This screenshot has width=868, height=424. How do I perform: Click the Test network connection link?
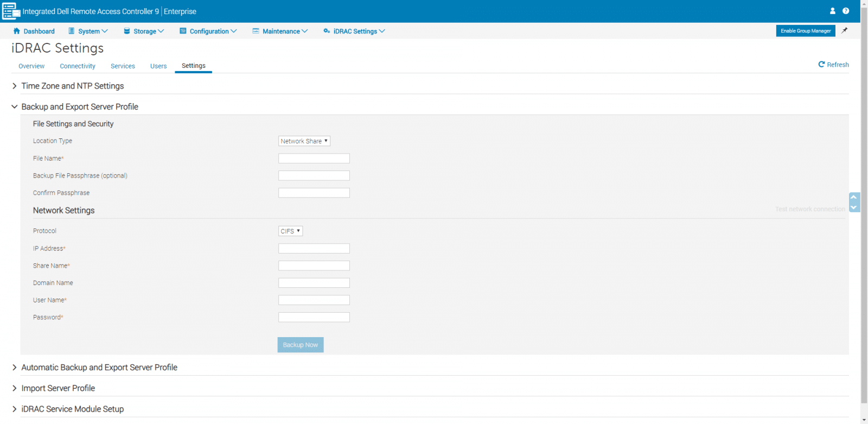[810, 209]
